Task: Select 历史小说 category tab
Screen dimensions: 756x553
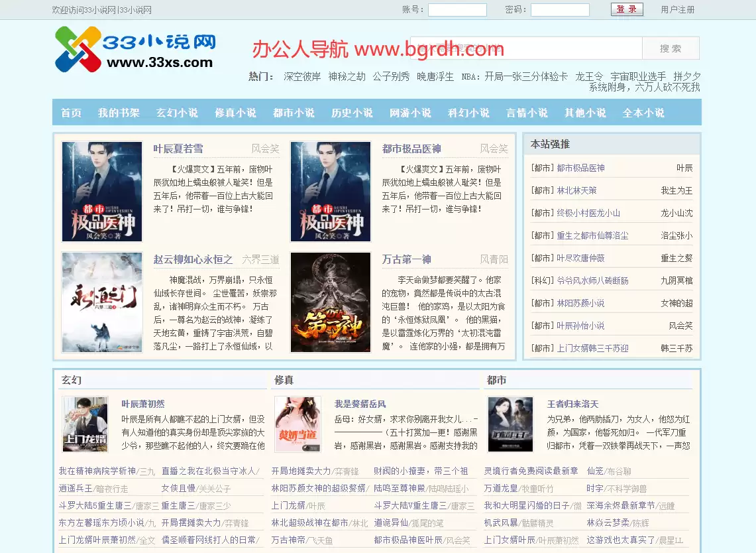Action: click(352, 113)
